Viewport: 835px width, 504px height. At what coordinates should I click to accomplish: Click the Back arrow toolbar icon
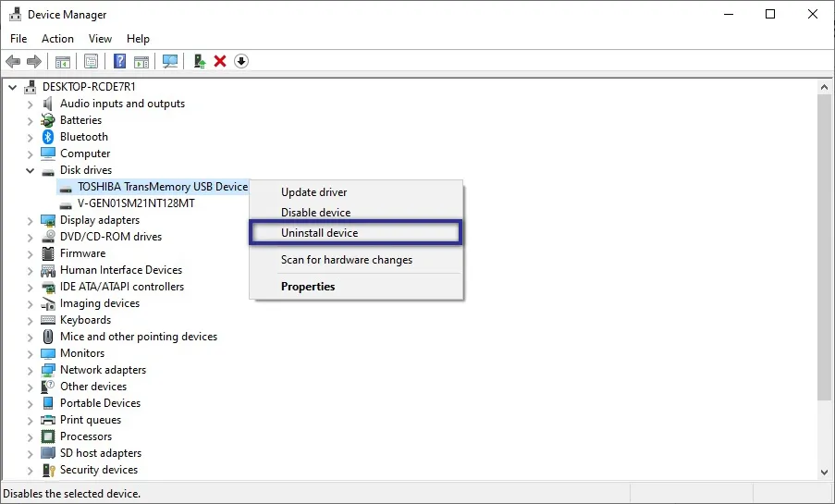tap(13, 61)
